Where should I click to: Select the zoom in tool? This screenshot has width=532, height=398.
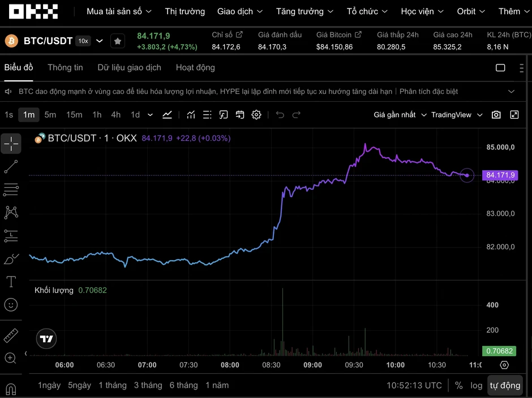click(x=11, y=358)
